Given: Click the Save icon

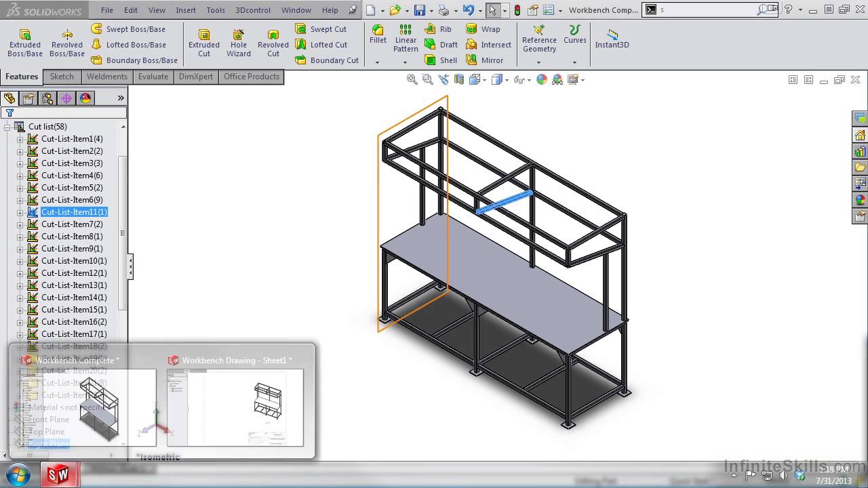Looking at the screenshot, I should [x=420, y=10].
